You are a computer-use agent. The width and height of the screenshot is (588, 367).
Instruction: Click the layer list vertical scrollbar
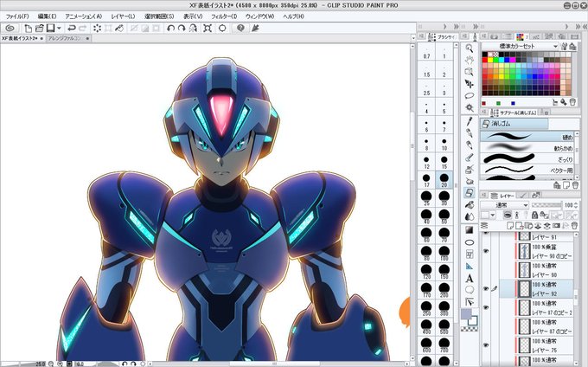click(x=577, y=296)
